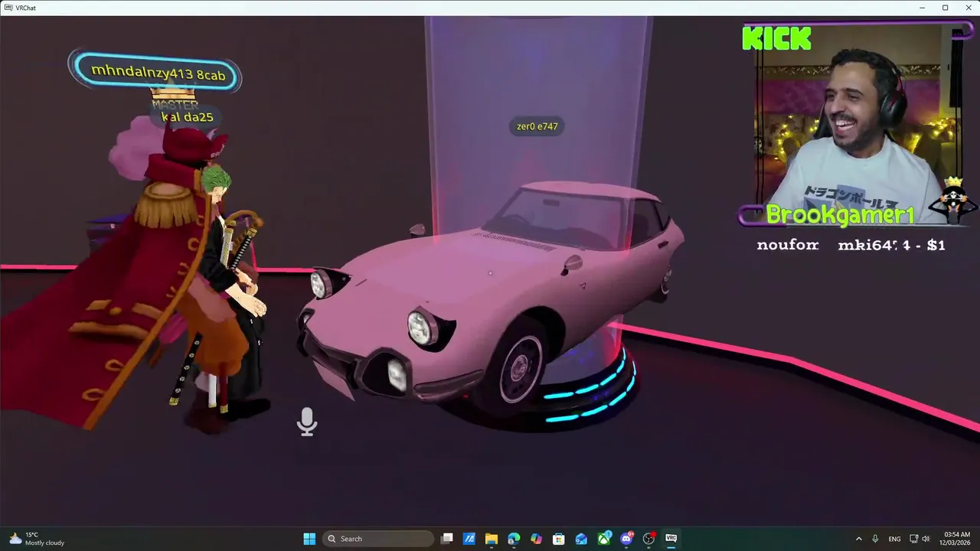
Task: Open OBS Studio from the taskbar
Action: (x=649, y=539)
